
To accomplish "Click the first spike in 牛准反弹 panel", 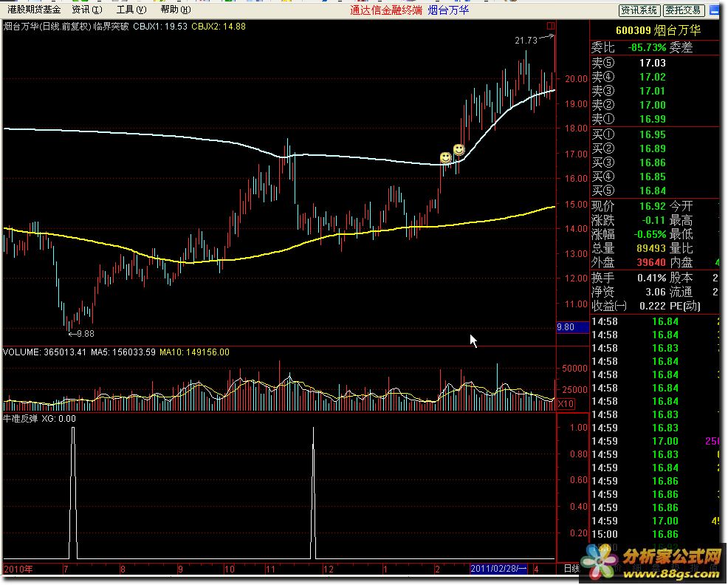I will point(73,493).
